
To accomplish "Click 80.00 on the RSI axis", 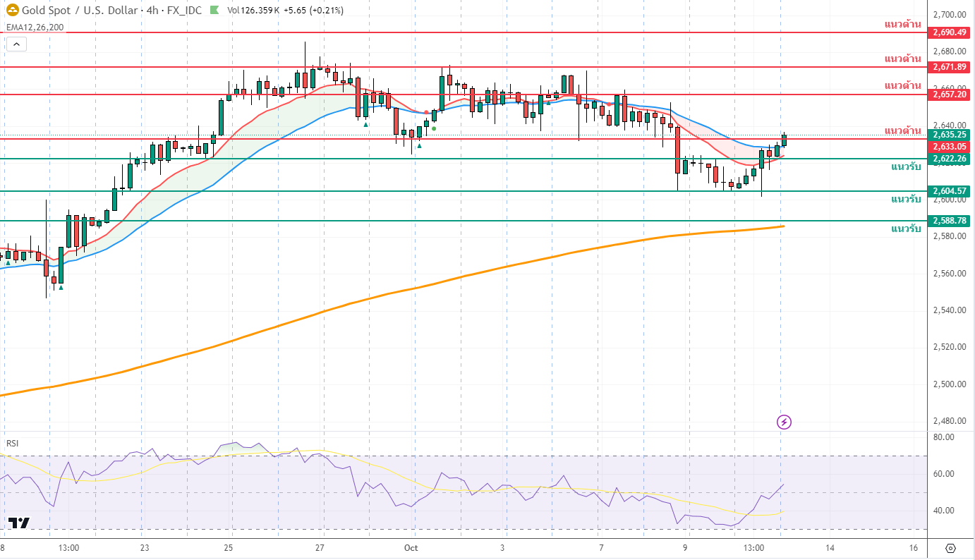I will point(943,437).
